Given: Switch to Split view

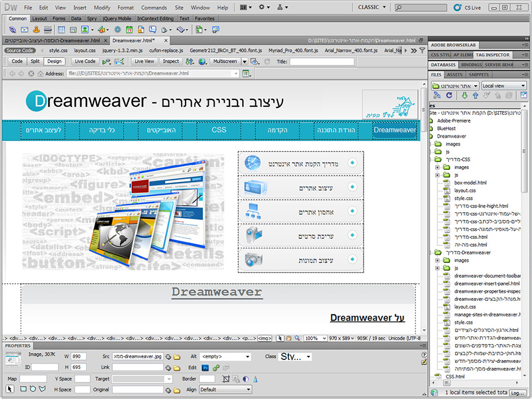Looking at the screenshot, I should 35,61.
